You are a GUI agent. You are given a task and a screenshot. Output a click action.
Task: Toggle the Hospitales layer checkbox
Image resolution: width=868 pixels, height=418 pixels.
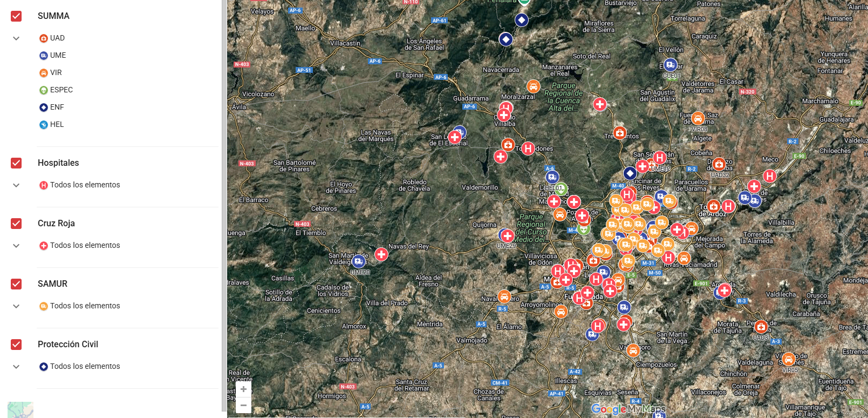[16, 163]
